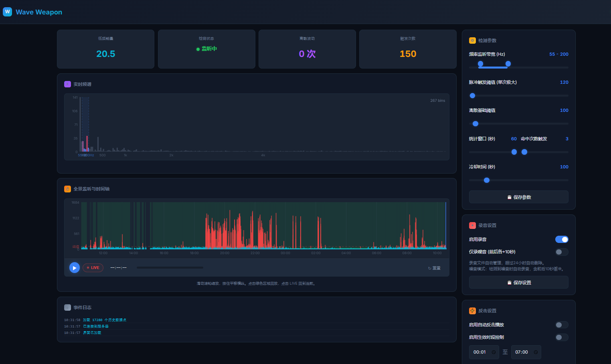The image size is (611, 364).
Task: Click clock icon in 07:00 end time field
Action: 536,352
